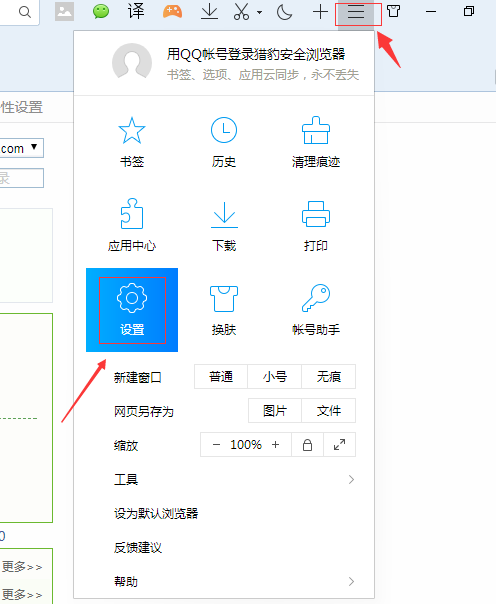Increase zoom with the plus beside 100%
The width and height of the screenshot is (496, 604).
(275, 445)
